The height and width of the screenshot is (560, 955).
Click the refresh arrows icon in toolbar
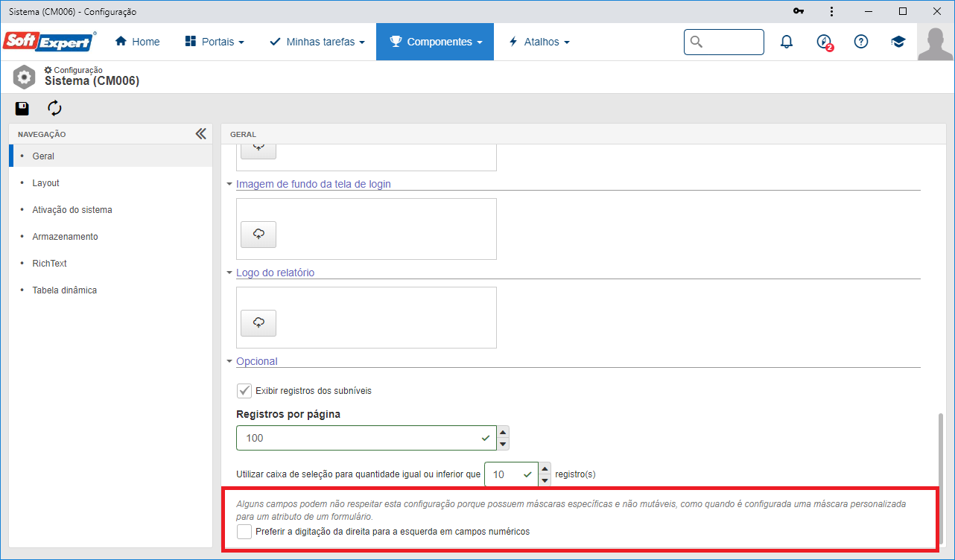tap(54, 109)
